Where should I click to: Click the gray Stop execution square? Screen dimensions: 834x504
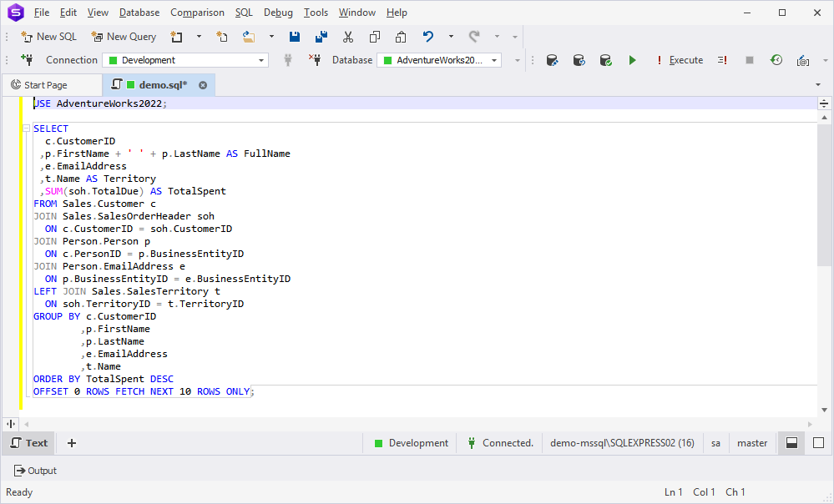(750, 60)
